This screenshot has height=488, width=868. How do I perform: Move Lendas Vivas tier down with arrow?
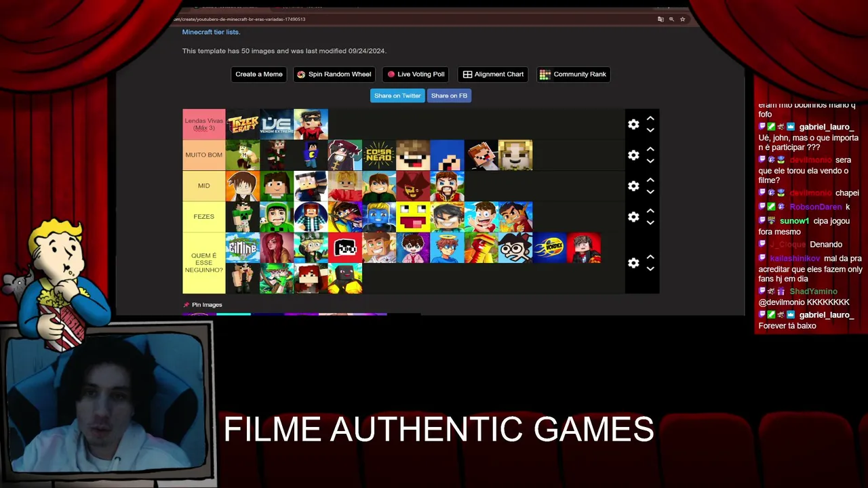pos(650,130)
